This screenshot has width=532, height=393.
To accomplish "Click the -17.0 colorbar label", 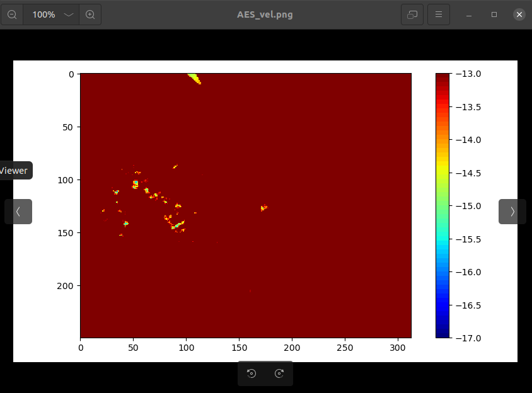I will [468, 338].
